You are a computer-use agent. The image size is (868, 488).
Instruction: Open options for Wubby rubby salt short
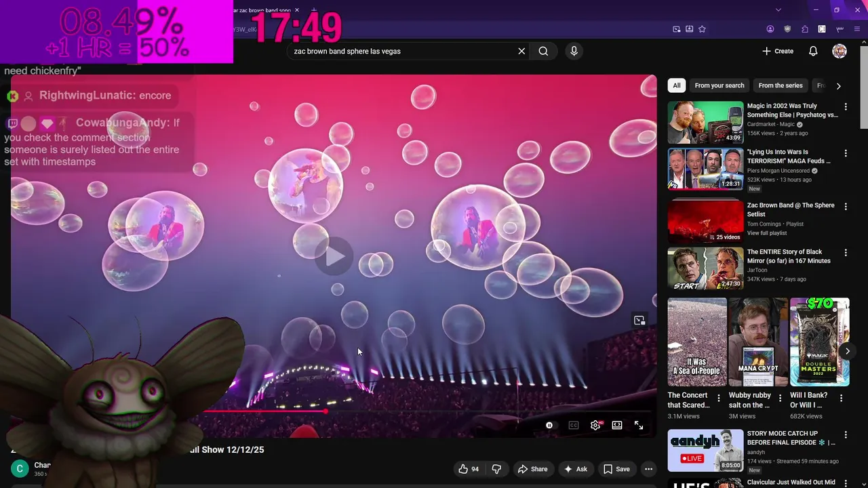click(x=780, y=399)
